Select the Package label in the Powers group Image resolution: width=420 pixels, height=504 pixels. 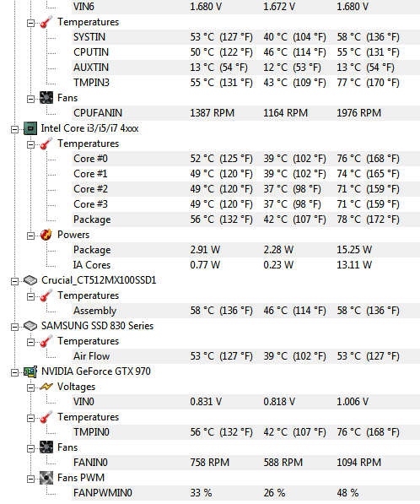(x=92, y=250)
